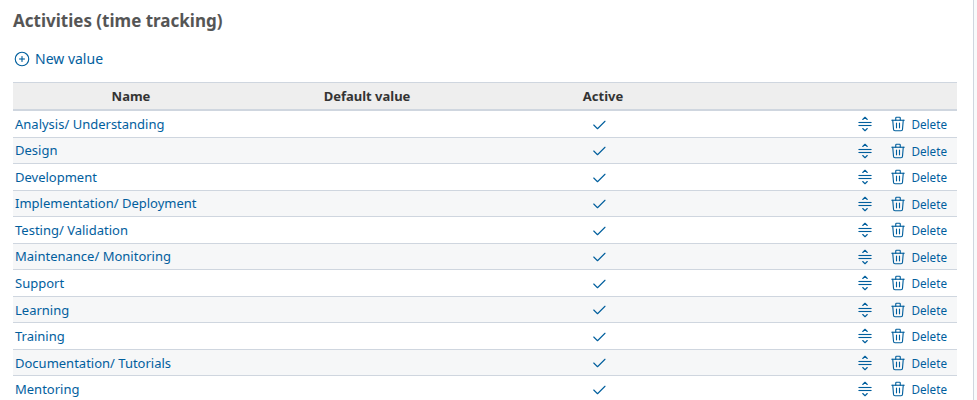The image size is (977, 400).
Task: Click the trash icon for the Development row
Action: pos(898,178)
